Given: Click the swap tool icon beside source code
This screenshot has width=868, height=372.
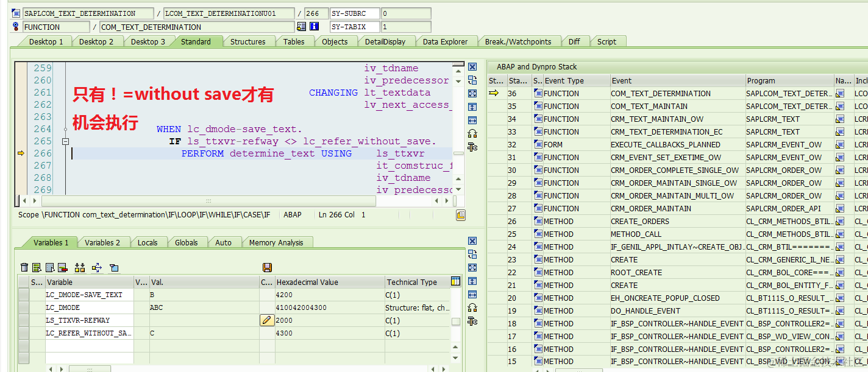Looking at the screenshot, I should pyautogui.click(x=472, y=80).
